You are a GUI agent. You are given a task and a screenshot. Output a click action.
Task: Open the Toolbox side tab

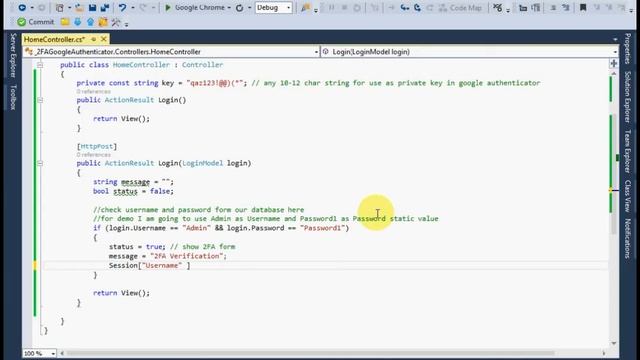[x=13, y=97]
